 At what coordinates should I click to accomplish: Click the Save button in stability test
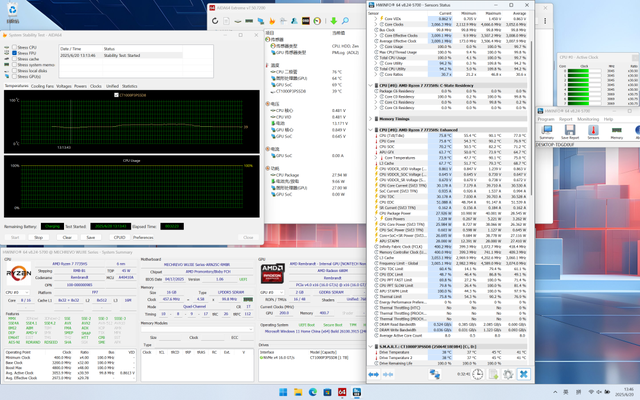pyautogui.click(x=91, y=237)
